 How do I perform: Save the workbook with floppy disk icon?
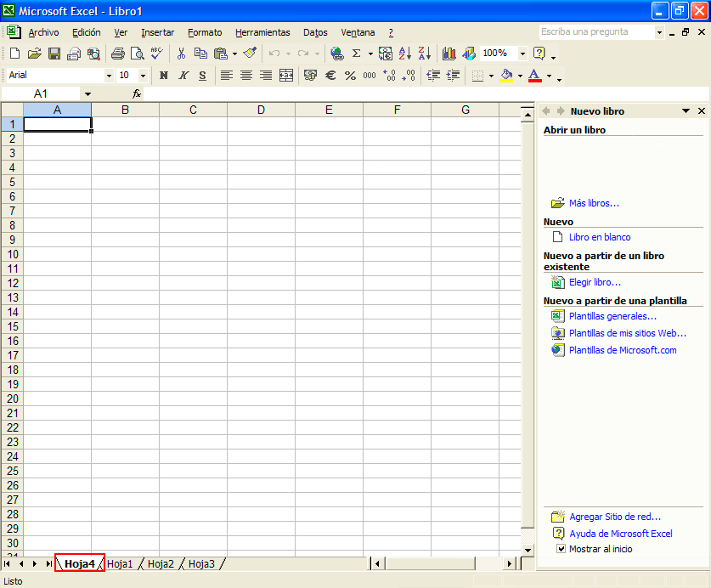coord(54,54)
